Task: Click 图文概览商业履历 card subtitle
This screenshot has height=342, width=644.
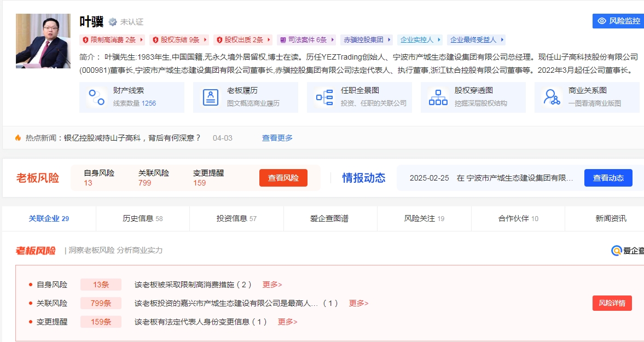Action: pos(253,103)
